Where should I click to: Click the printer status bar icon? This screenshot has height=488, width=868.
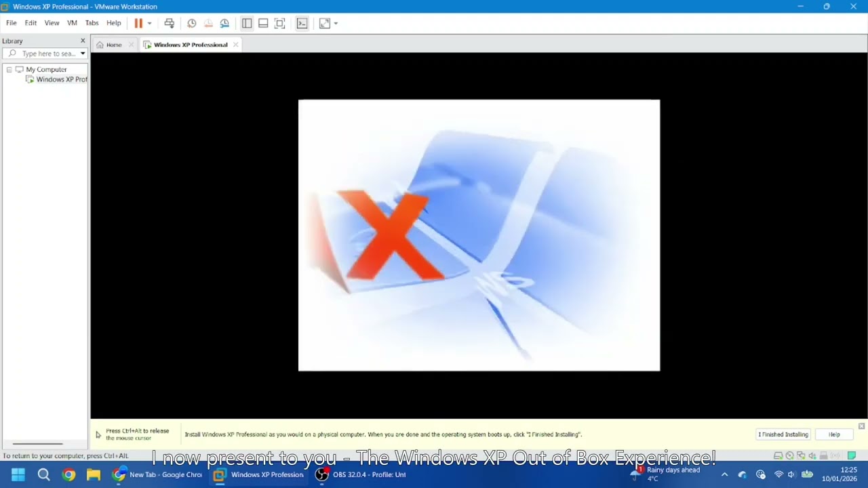click(824, 455)
